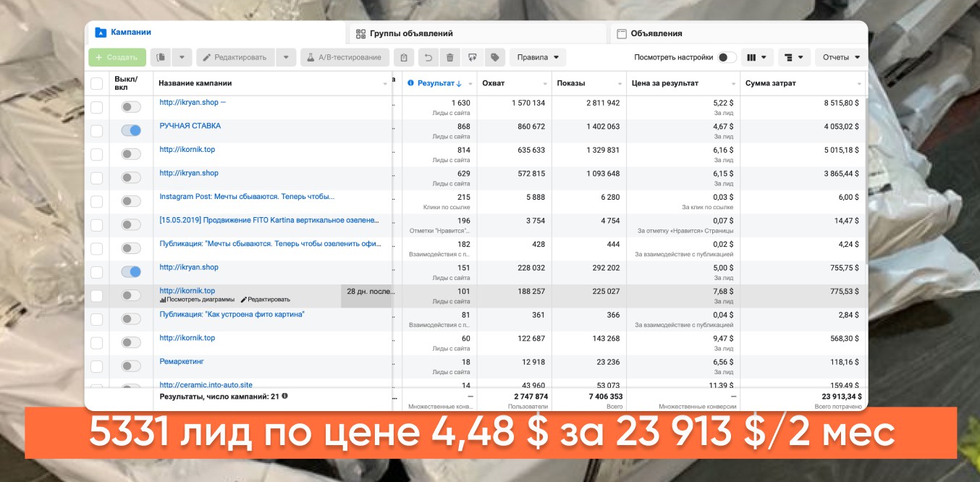Screen dimensions: 980x482
Task: Toggle the switch for ikornik.top with 814 results
Action: (x=131, y=154)
